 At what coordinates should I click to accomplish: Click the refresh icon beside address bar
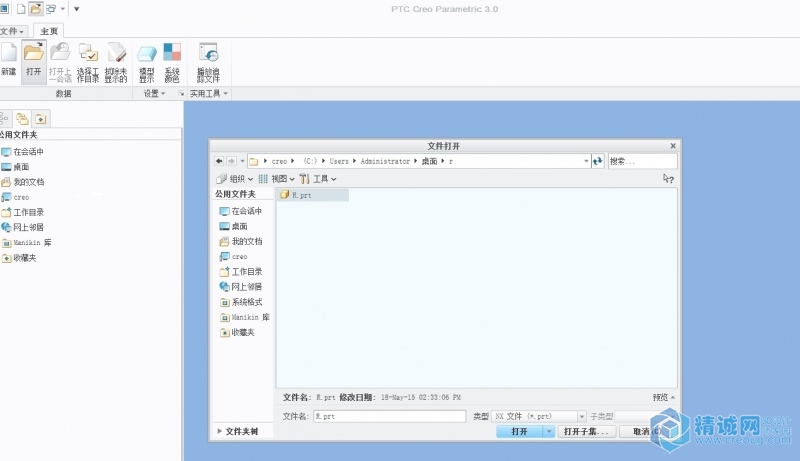tap(597, 161)
